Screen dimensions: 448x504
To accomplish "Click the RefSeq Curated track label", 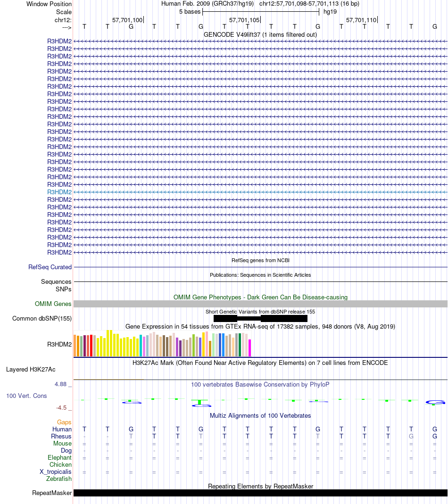I will (x=50, y=267).
